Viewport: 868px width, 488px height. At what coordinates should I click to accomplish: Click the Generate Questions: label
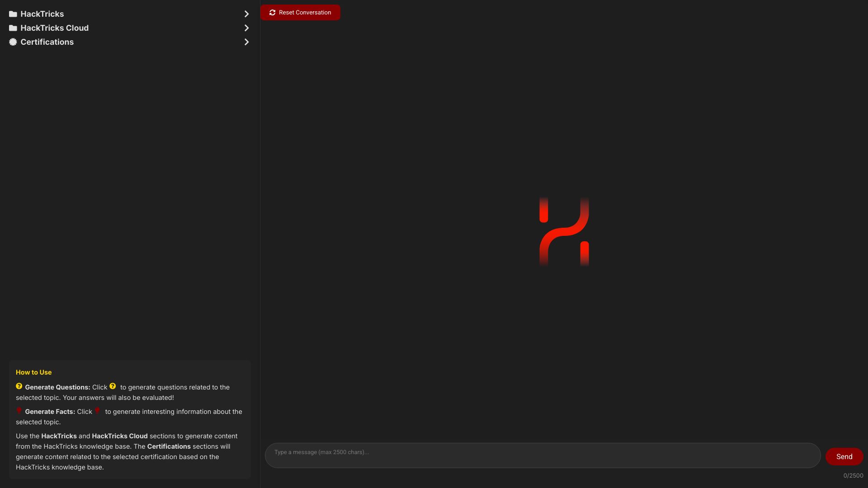57,387
